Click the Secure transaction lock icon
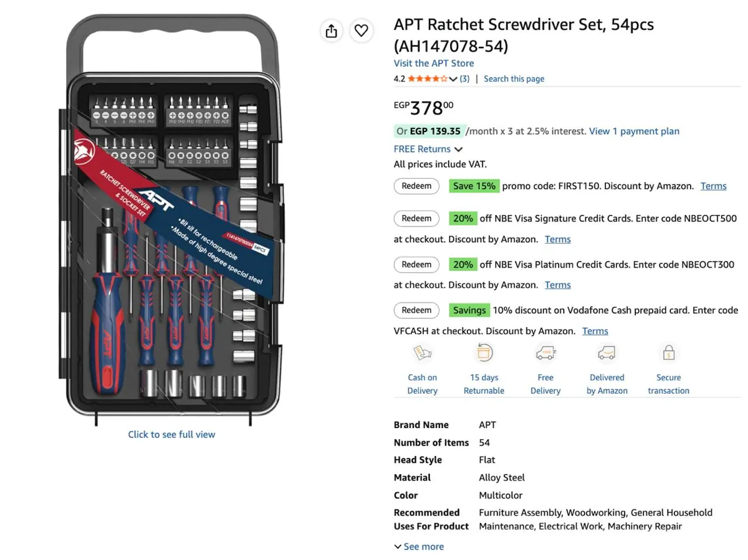The width and height of the screenshot is (748, 560). (x=668, y=353)
